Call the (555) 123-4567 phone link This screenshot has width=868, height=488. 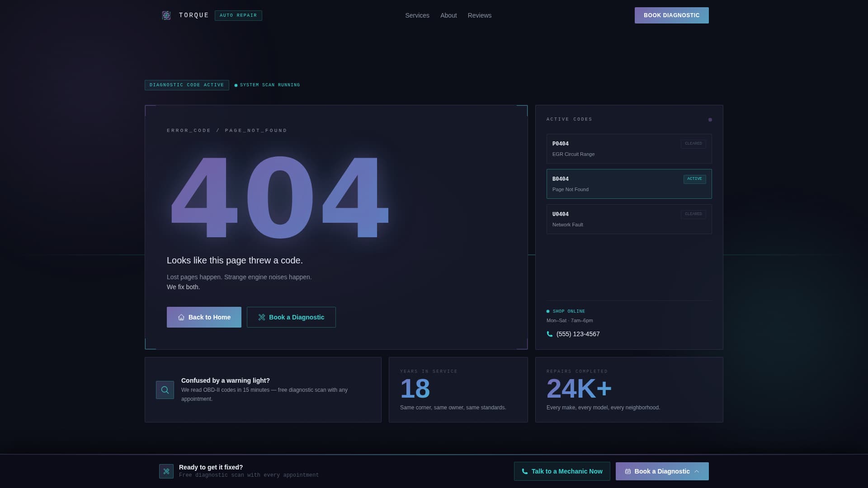573,334
